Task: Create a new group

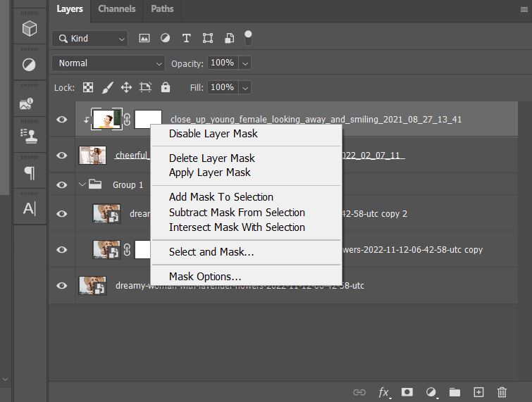Action: [x=454, y=392]
